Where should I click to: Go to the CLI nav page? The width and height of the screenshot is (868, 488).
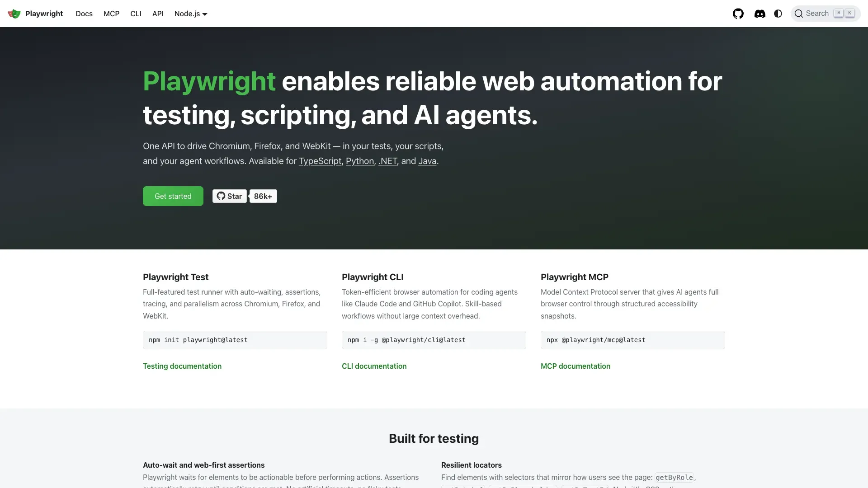[x=136, y=14]
